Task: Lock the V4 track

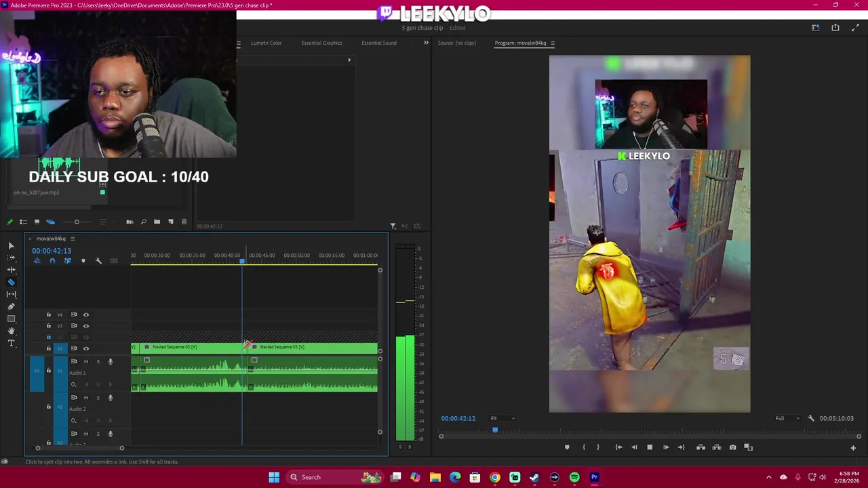Action: point(48,314)
